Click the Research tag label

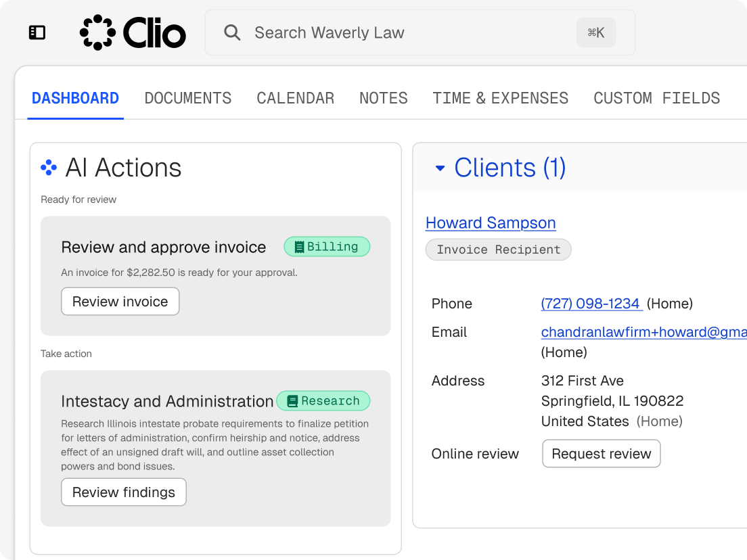click(x=323, y=401)
